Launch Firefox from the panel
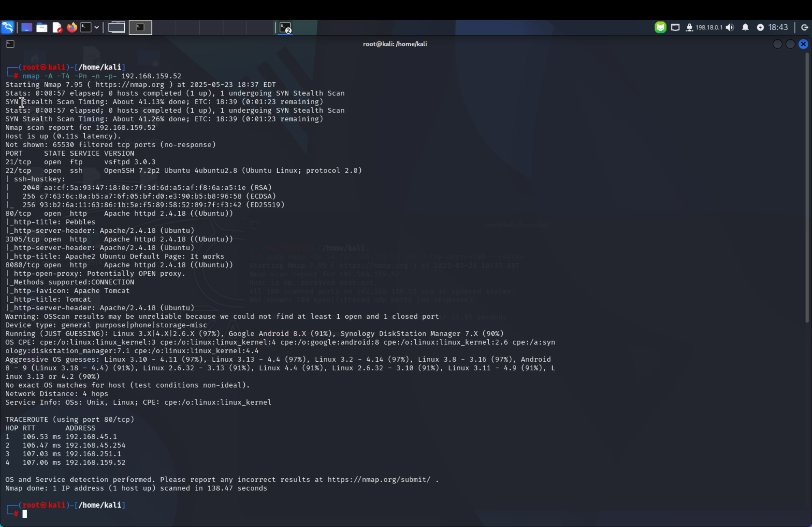 pyautogui.click(x=72, y=27)
